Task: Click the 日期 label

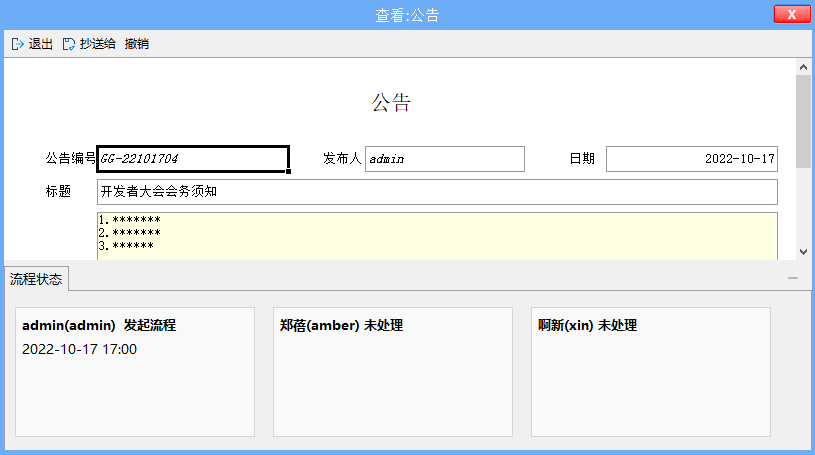Action: click(x=582, y=158)
